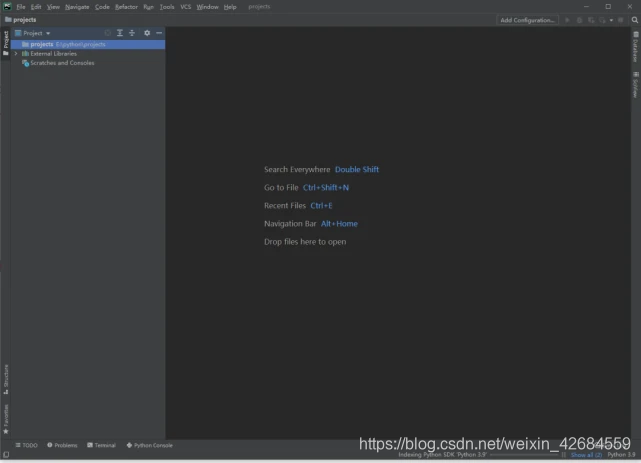641x463 pixels.
Task: Click the 'Recent Files' label
Action: tap(285, 206)
